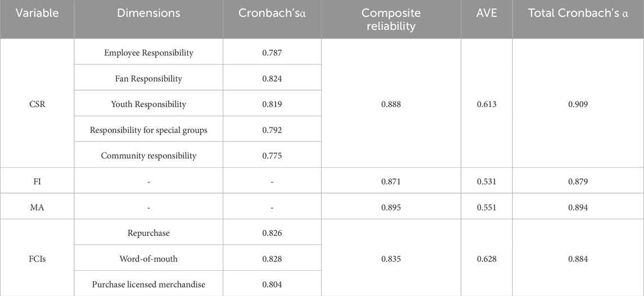The height and width of the screenshot is (296, 644).
Task: Click the Composite reliability header cell
Action: point(391,19)
